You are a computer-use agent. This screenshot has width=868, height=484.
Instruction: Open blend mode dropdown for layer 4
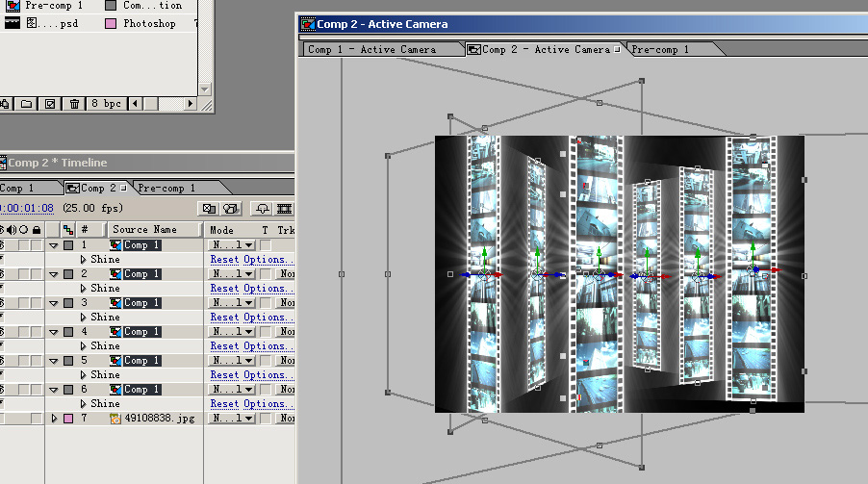tap(231, 331)
